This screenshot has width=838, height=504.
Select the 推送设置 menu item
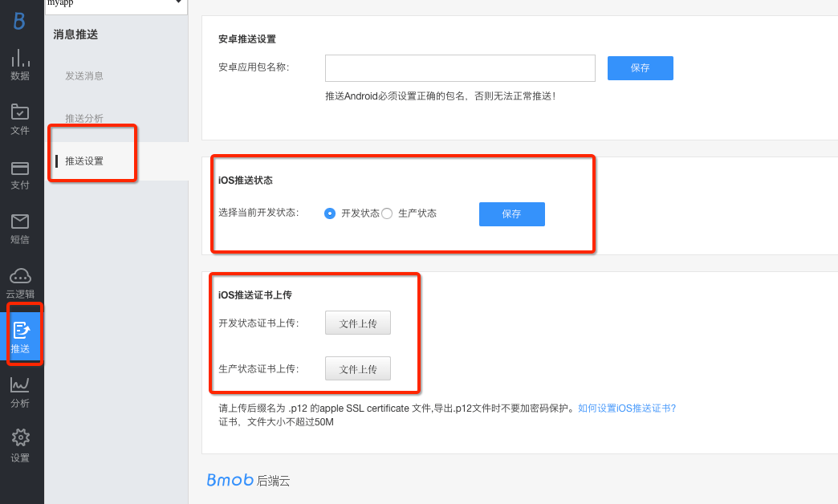pyautogui.click(x=84, y=161)
